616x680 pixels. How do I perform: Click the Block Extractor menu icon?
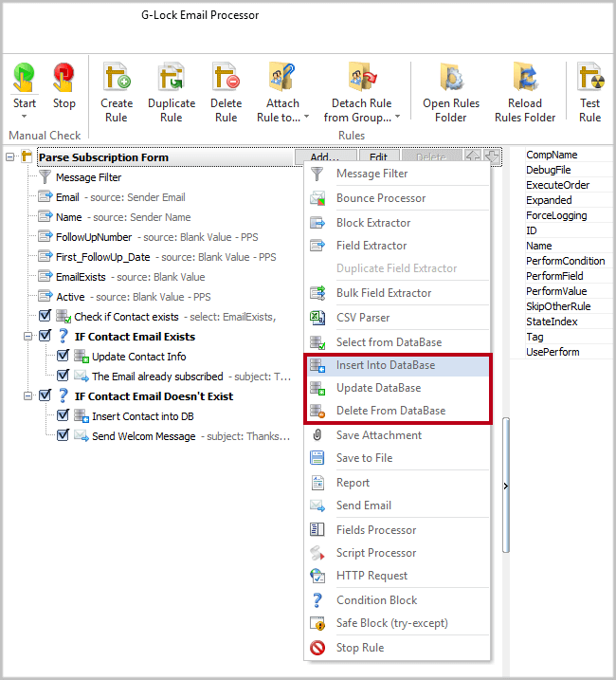coord(317,223)
